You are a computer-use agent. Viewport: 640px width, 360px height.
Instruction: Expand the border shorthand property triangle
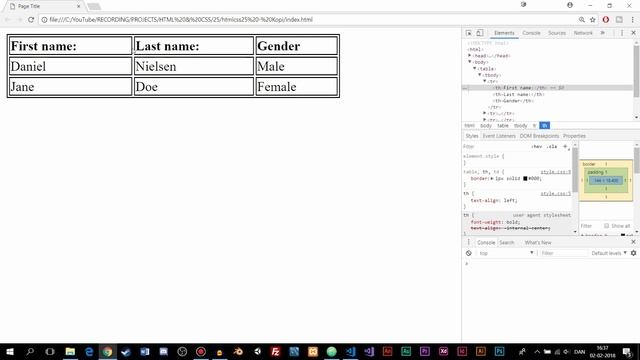492,179
